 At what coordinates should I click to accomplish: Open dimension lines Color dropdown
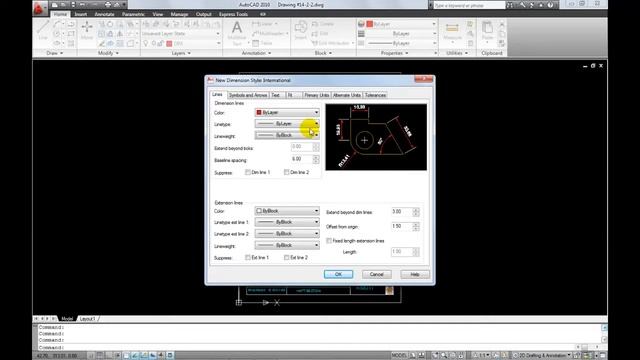[287, 112]
